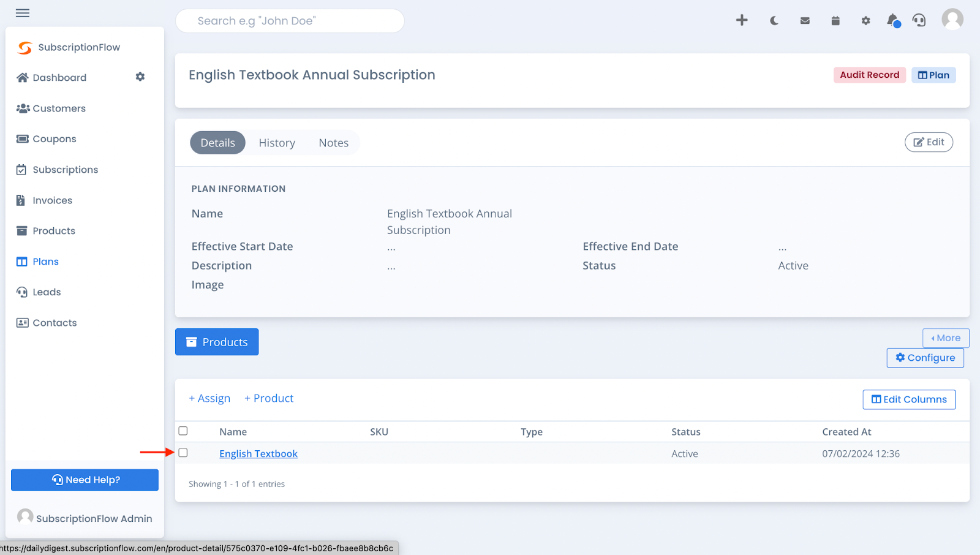This screenshot has width=980, height=555.
Task: Open Products in sidebar
Action: coord(46,231)
